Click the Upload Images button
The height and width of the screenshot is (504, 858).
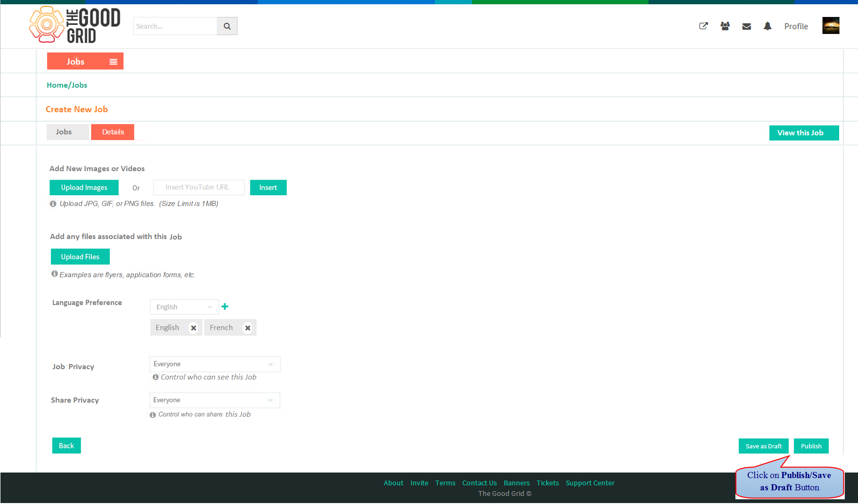(x=84, y=188)
